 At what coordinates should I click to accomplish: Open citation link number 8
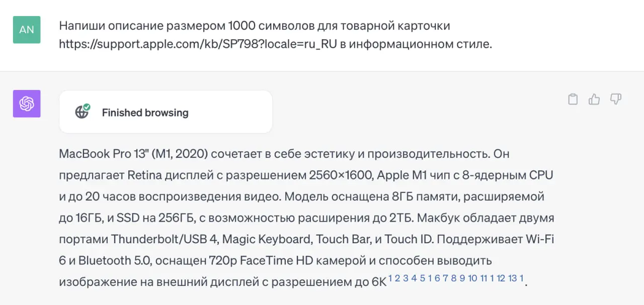[x=454, y=278]
